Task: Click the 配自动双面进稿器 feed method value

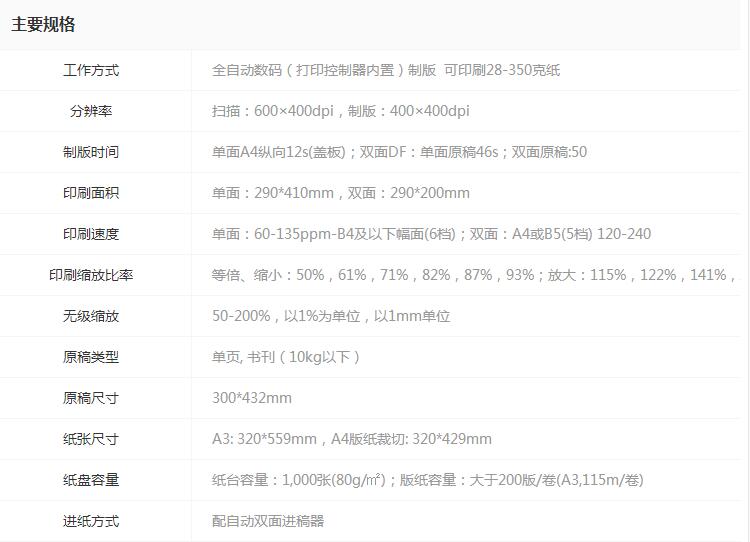Action: [268, 521]
